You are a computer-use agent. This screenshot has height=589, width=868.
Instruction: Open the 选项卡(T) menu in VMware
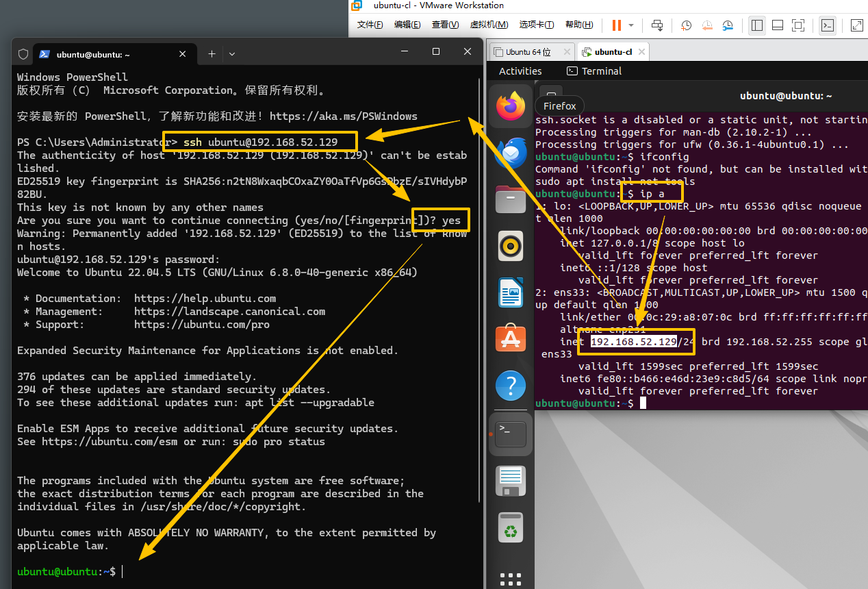(x=537, y=25)
